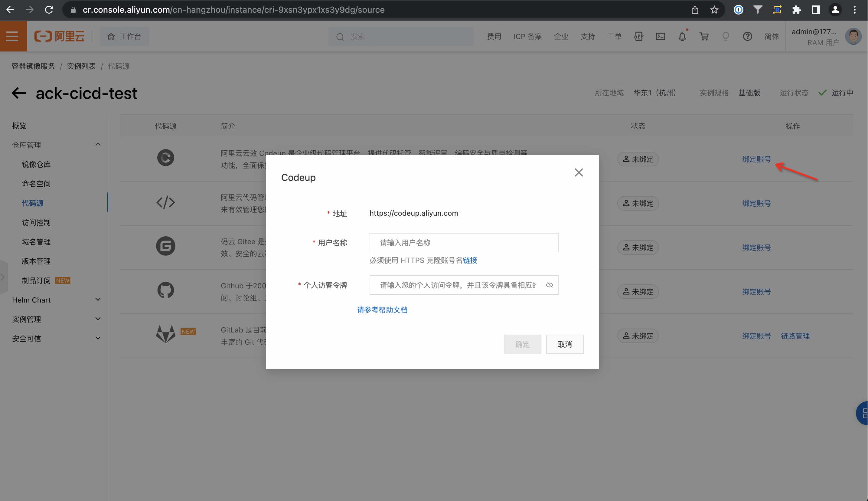Screen dimensions: 868x501
Task: Click 实例列表 breadcrumb
Action: click(81, 66)
